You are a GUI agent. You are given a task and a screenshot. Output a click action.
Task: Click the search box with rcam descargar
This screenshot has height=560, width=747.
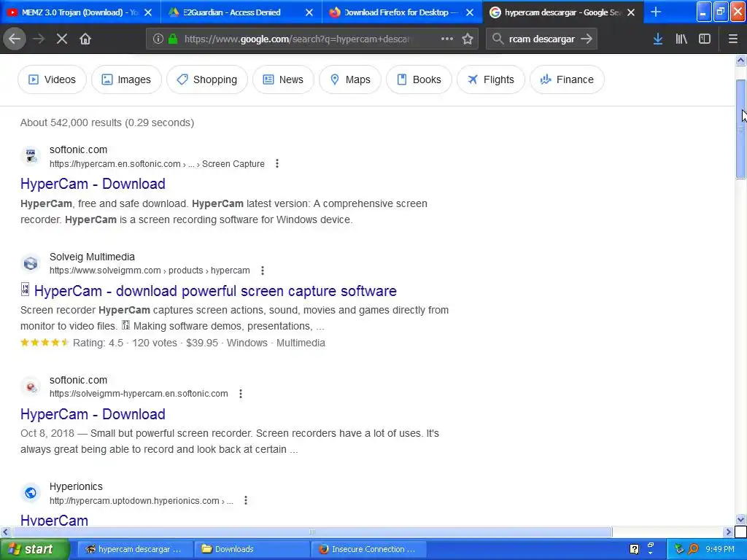point(542,39)
